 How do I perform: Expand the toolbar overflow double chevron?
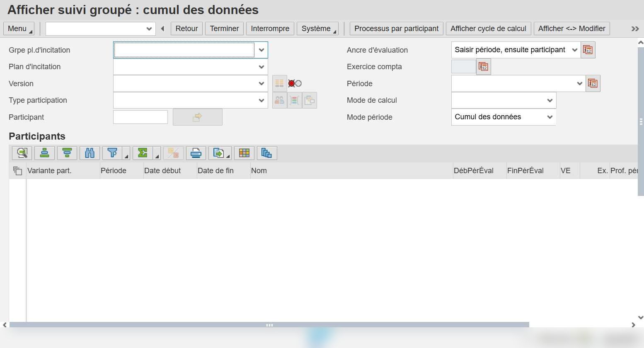(635, 29)
